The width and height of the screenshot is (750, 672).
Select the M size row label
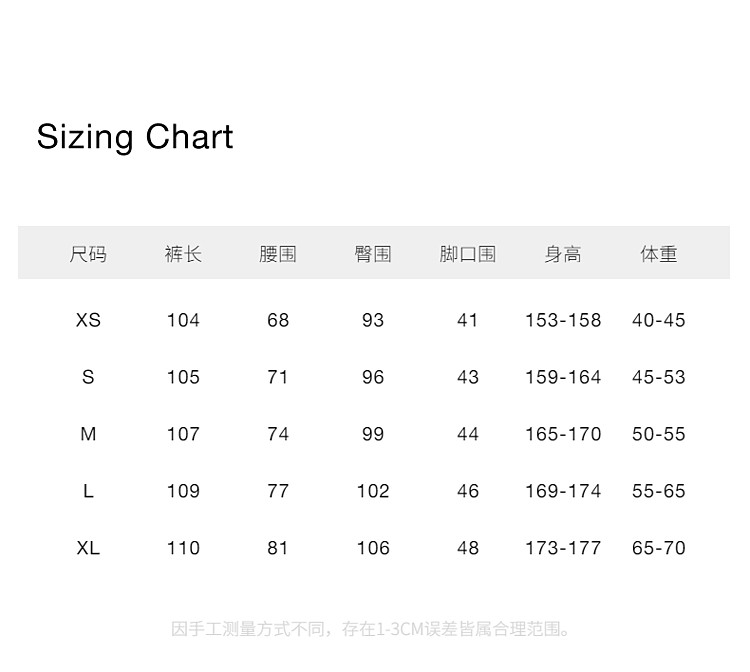[x=88, y=434]
